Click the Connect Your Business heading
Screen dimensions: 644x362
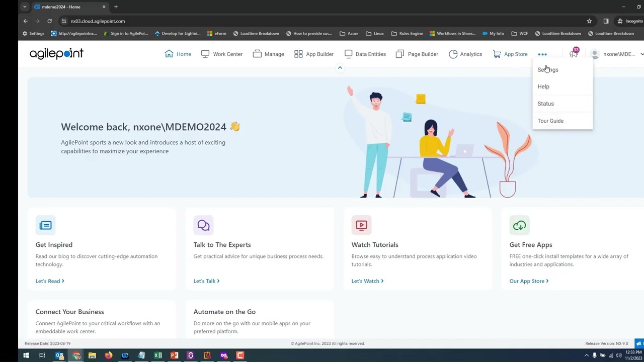click(69, 312)
